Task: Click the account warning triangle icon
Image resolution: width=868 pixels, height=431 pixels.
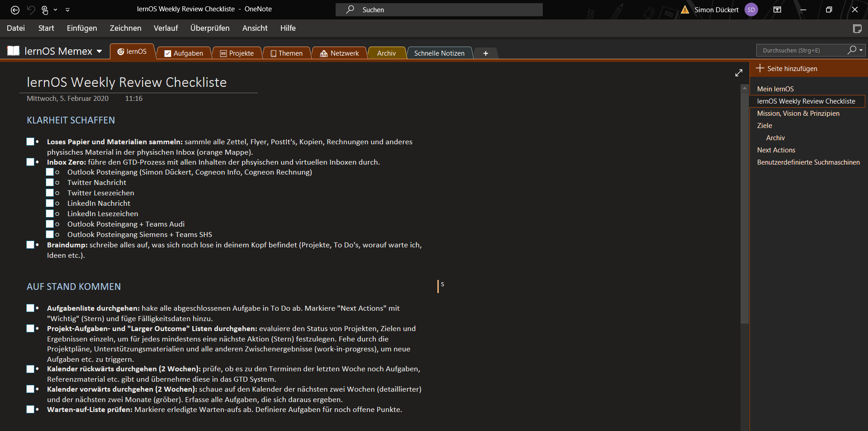Action: [x=685, y=9]
